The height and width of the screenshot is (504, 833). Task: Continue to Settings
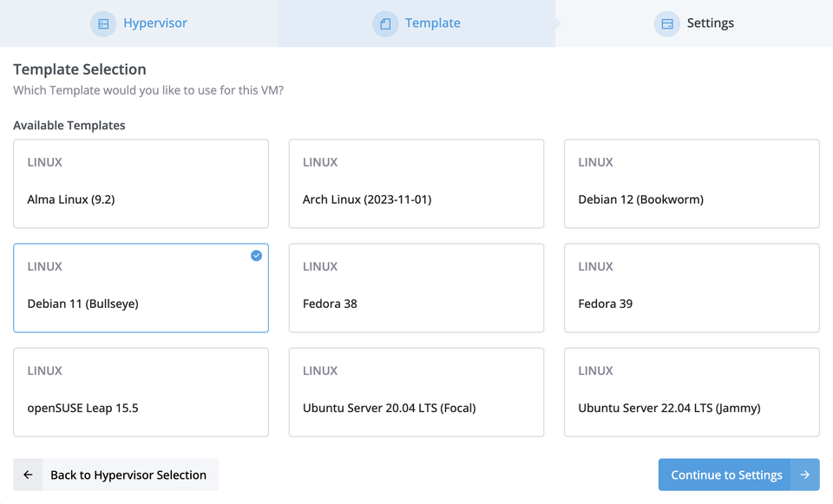739,475
